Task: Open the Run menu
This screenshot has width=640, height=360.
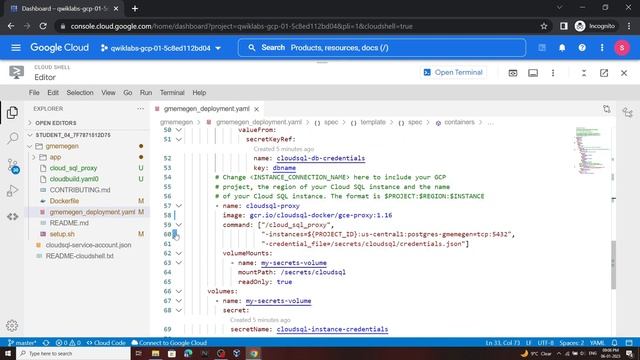Action: (x=146, y=93)
